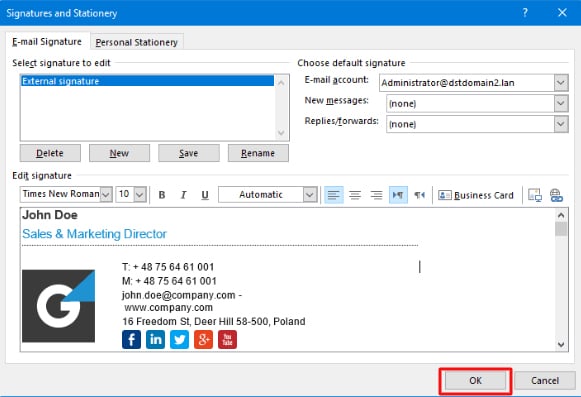581x397 pixels.
Task: Create a New signature
Action: 119,153
